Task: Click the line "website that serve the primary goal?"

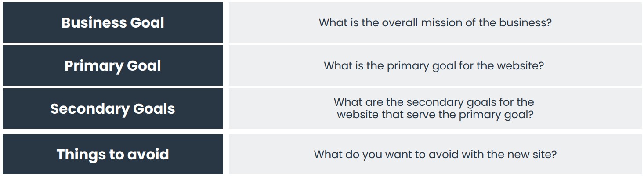Action: click(x=434, y=115)
